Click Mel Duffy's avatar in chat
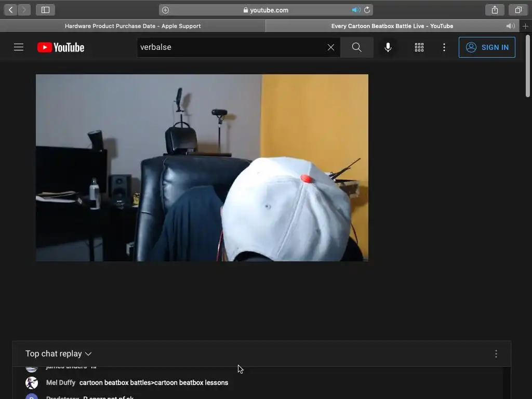532x399 pixels. (32, 383)
